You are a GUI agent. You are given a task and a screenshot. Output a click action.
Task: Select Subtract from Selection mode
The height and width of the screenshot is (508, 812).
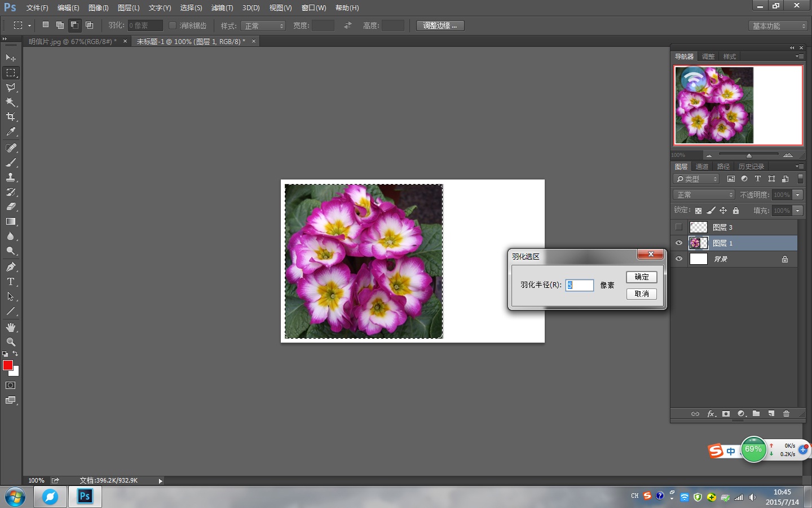click(x=74, y=25)
